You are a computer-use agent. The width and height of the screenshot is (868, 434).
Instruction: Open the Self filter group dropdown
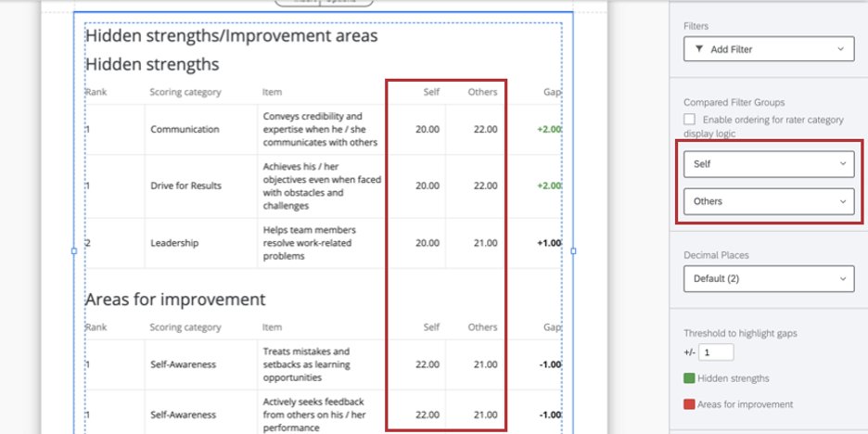click(769, 164)
